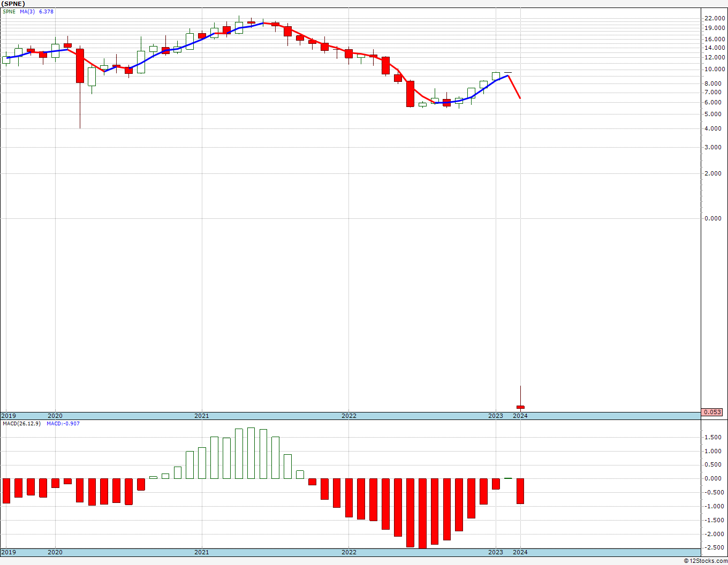Click the 19.000 price axis label
Viewport: 728px width, 565px height.
tap(715, 28)
